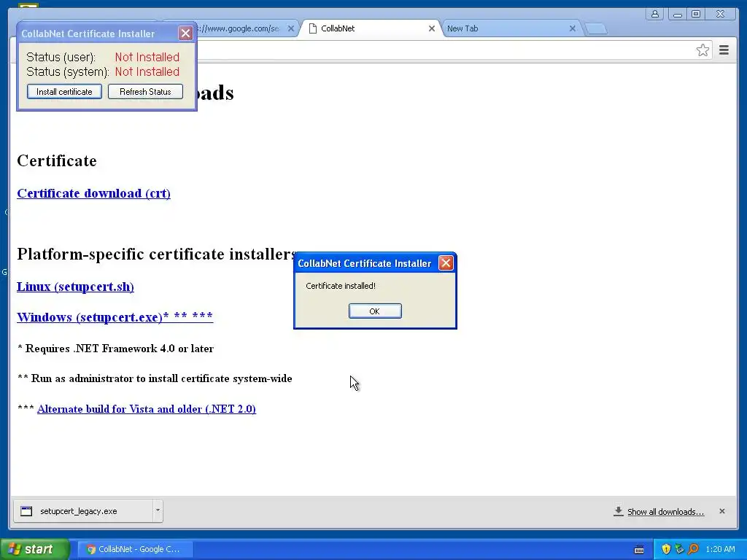Screen dimensions: 747x560
Task: Click the Certificate installed! message text
Action: [341, 286]
